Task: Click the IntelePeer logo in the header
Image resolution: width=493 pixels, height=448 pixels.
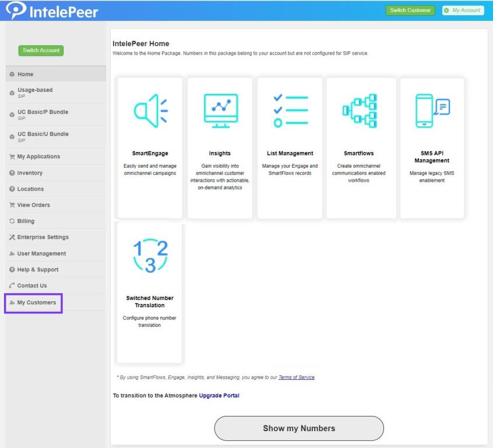Action: pyautogui.click(x=52, y=10)
